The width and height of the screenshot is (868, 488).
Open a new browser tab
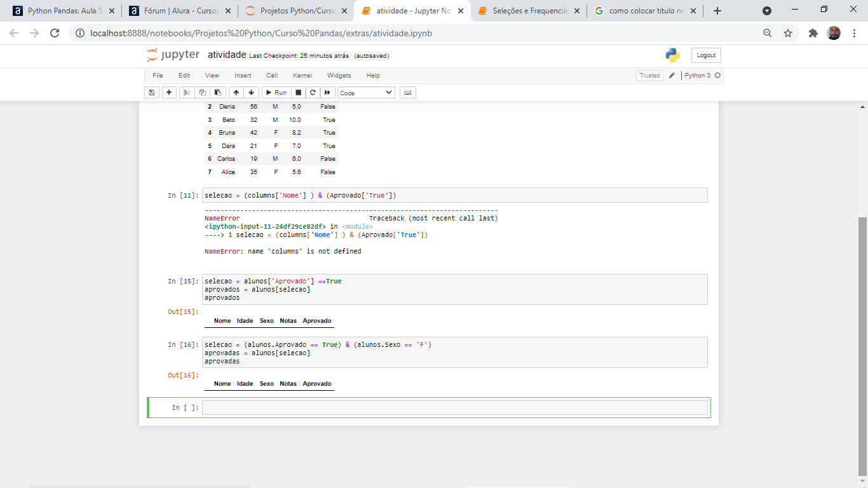coord(717,11)
